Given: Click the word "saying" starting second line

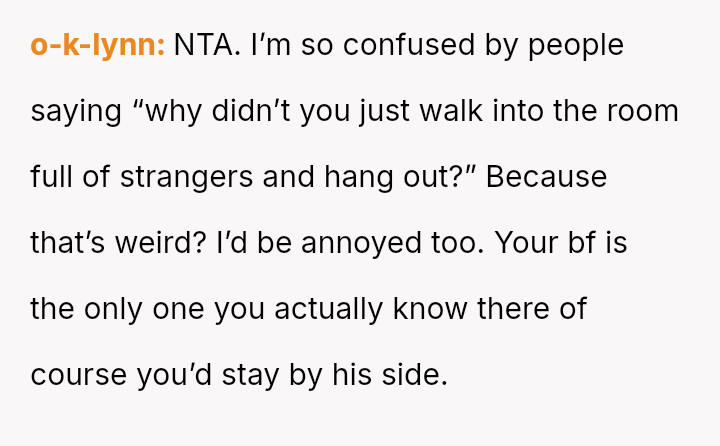Looking at the screenshot, I should coord(76,113).
